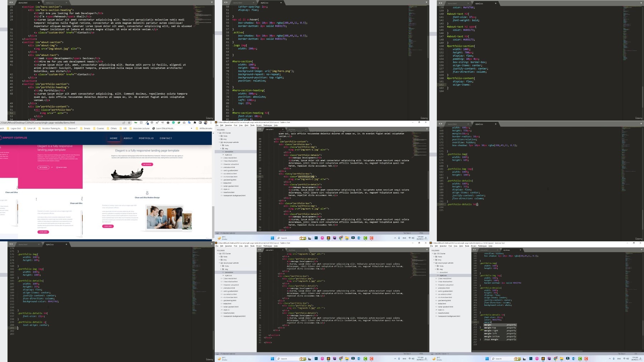This screenshot has height=362, width=644.
Task: Click the volume tray icon below portfolio-content window
Action: [x=413, y=238]
